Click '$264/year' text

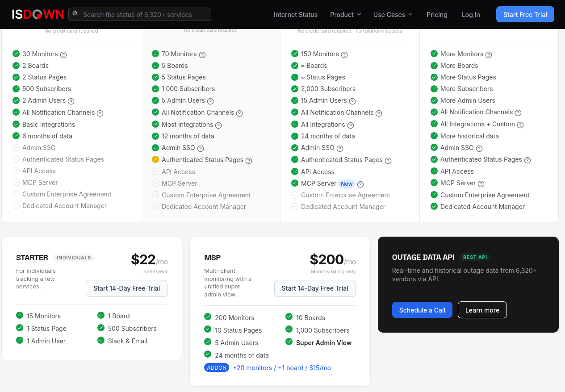(x=155, y=271)
